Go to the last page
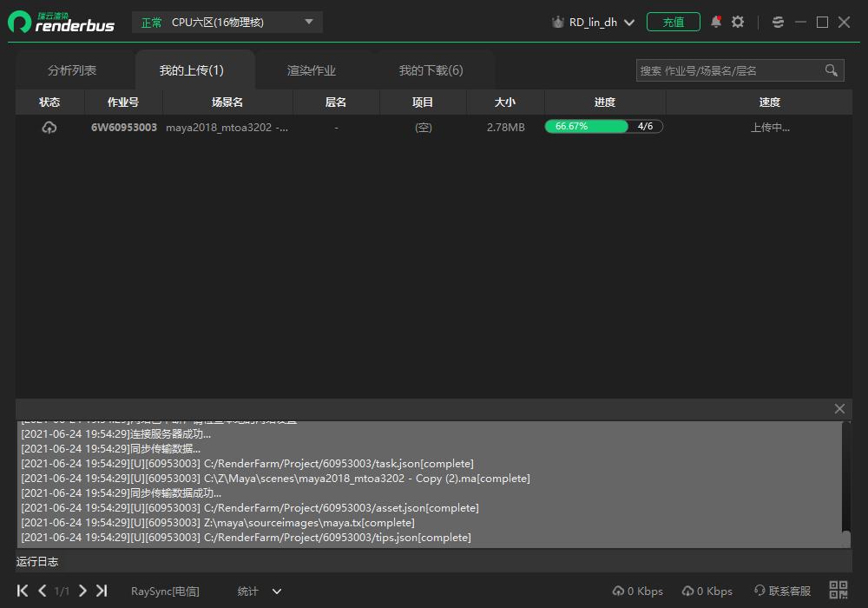This screenshot has height=608, width=868. [x=102, y=591]
